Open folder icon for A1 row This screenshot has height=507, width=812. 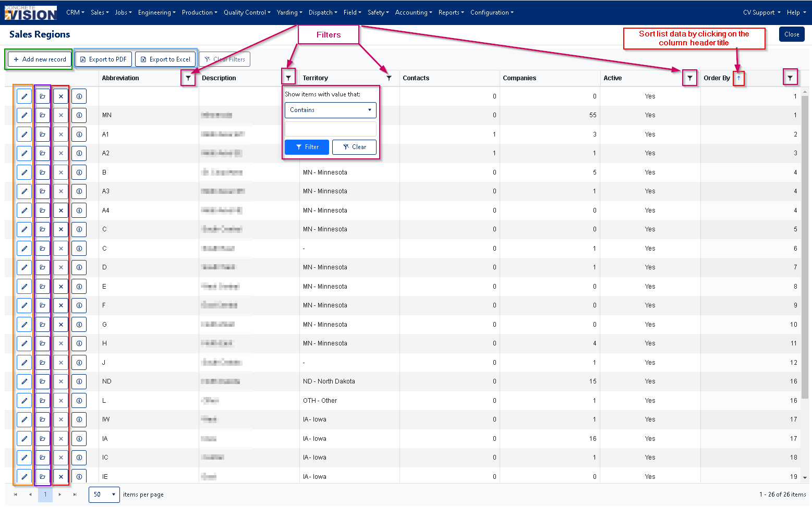tap(42, 134)
